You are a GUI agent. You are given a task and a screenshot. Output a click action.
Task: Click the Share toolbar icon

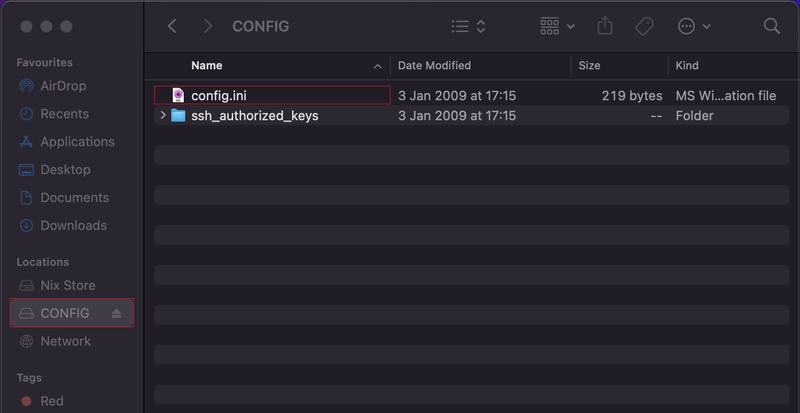pyautogui.click(x=605, y=26)
